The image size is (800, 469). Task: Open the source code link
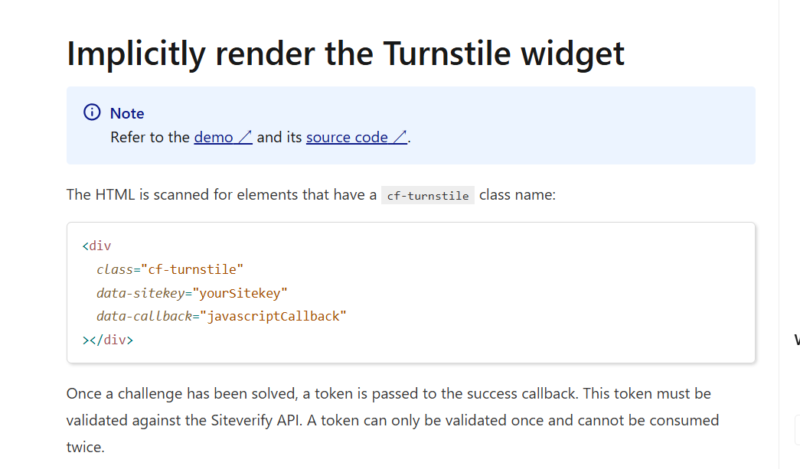pos(347,137)
